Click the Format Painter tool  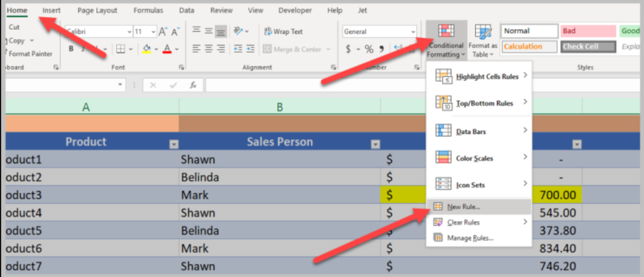tap(30, 54)
